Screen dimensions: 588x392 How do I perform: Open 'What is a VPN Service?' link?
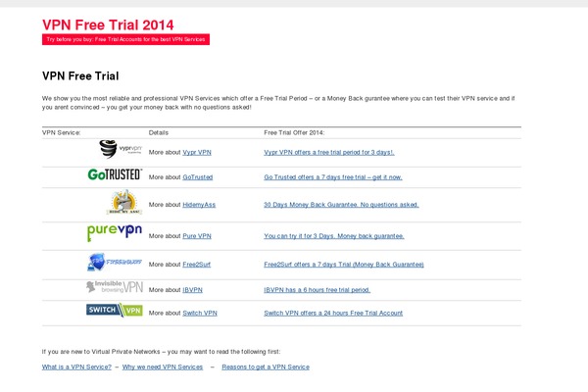tap(76, 367)
